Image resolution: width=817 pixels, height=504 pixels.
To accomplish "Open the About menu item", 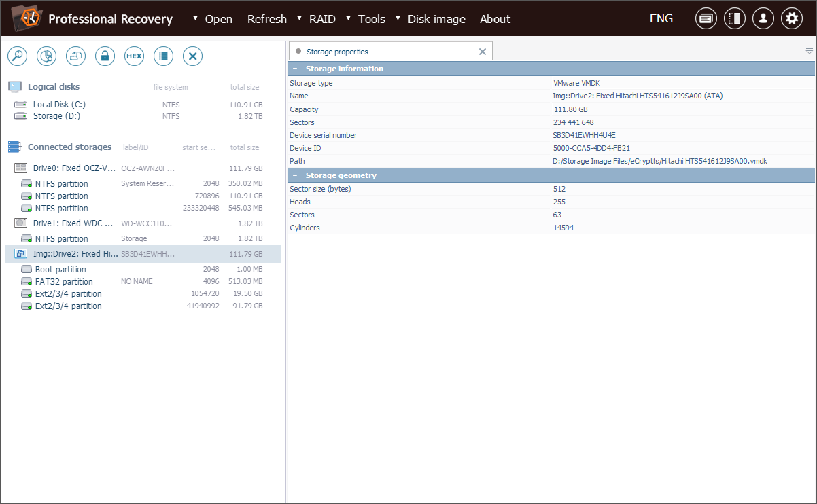I will [x=495, y=19].
